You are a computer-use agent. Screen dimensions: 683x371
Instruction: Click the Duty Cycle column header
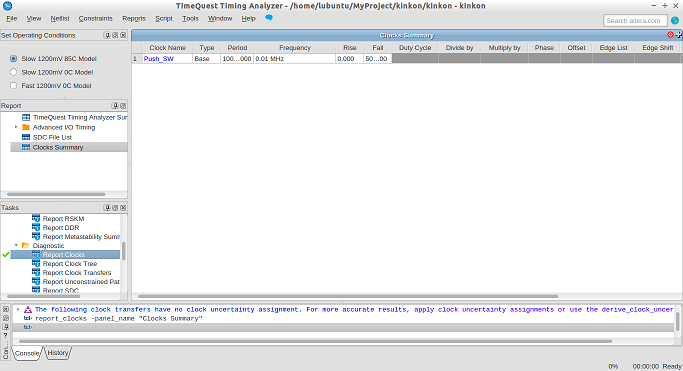pos(415,48)
